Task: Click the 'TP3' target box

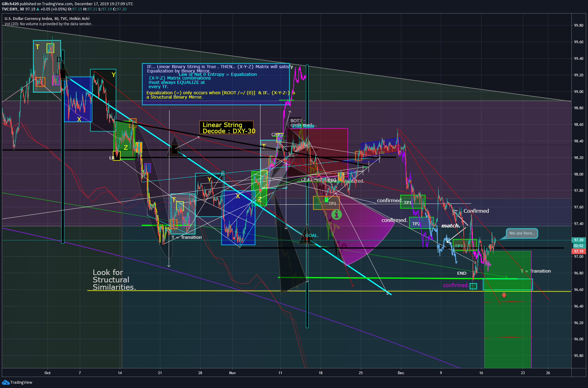Action: point(465,245)
